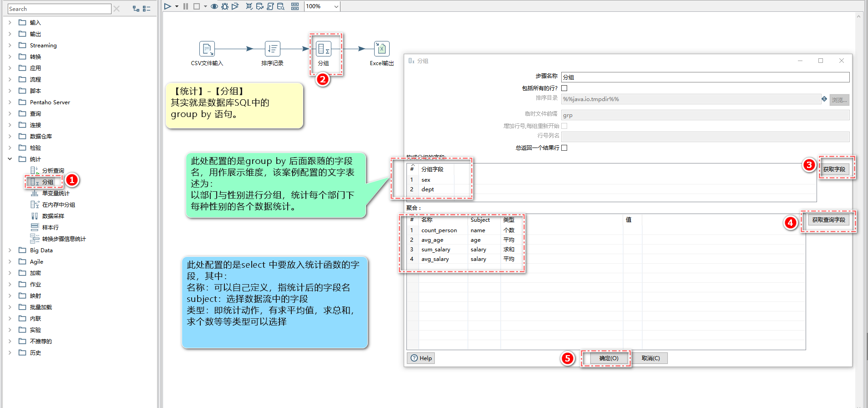This screenshot has height=408, width=868.
Task: Choose the 分析查询 step in tree
Action: coord(53,170)
